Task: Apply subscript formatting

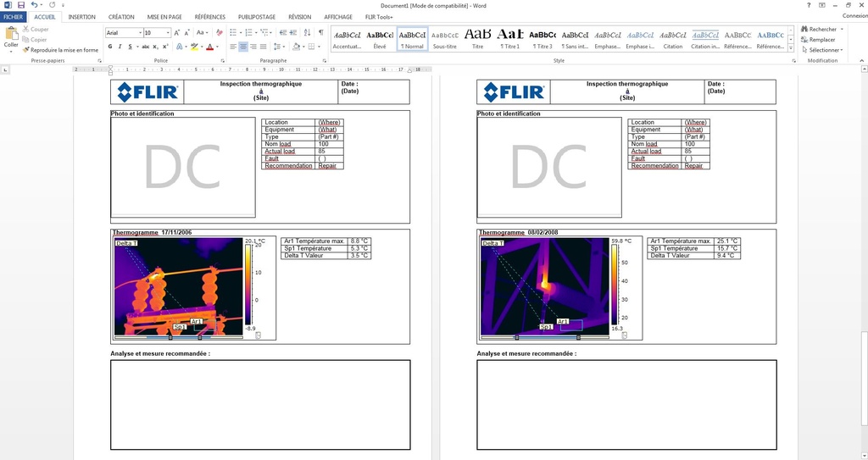Action: (156, 47)
